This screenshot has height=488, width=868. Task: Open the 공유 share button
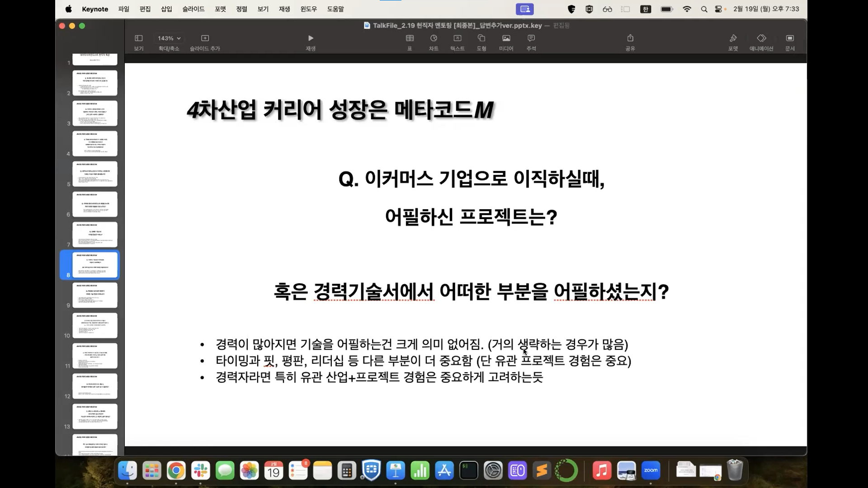(630, 38)
